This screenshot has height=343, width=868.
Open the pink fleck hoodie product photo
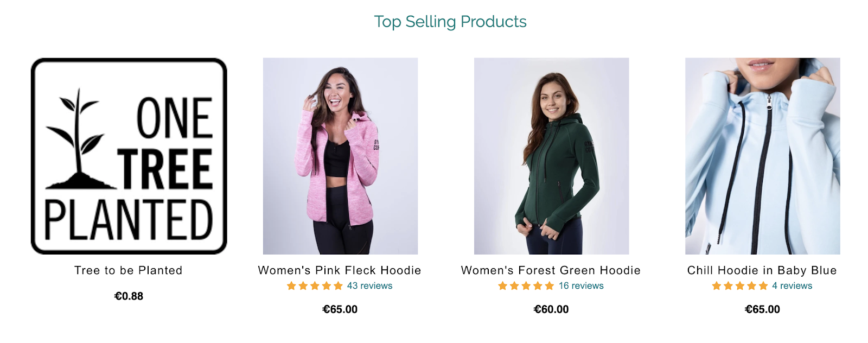(340, 156)
